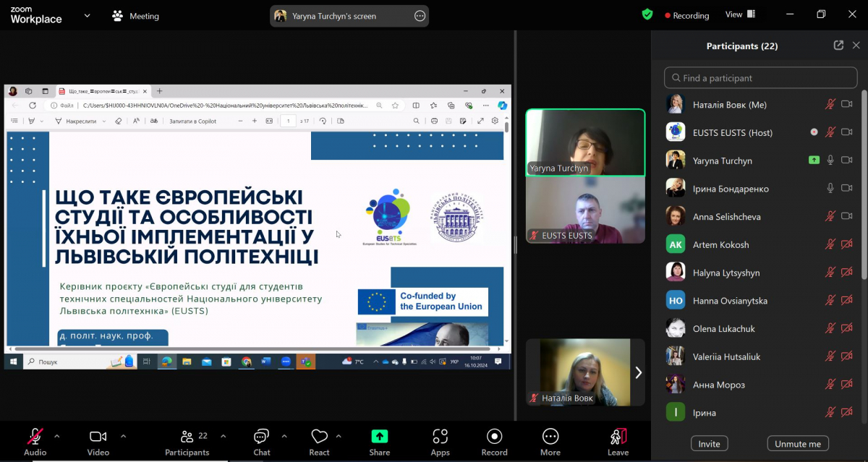Image resolution: width=868 pixels, height=462 pixels.
Task: Open the React emoji icon
Action: (319, 437)
